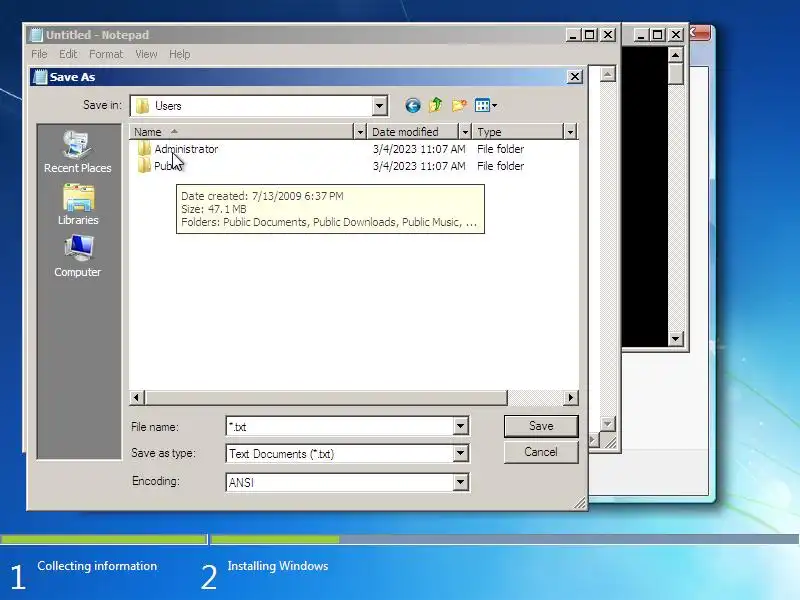This screenshot has height=600, width=800.
Task: Go back using the blue back arrow icon
Action: click(x=412, y=106)
